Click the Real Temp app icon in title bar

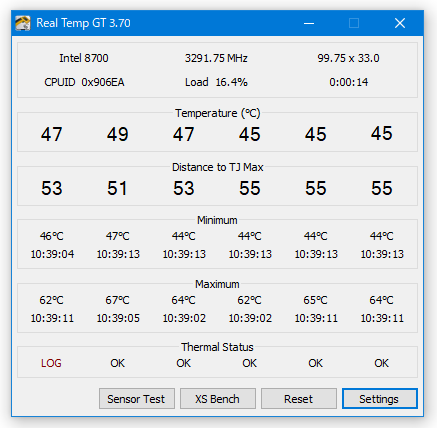[23, 23]
